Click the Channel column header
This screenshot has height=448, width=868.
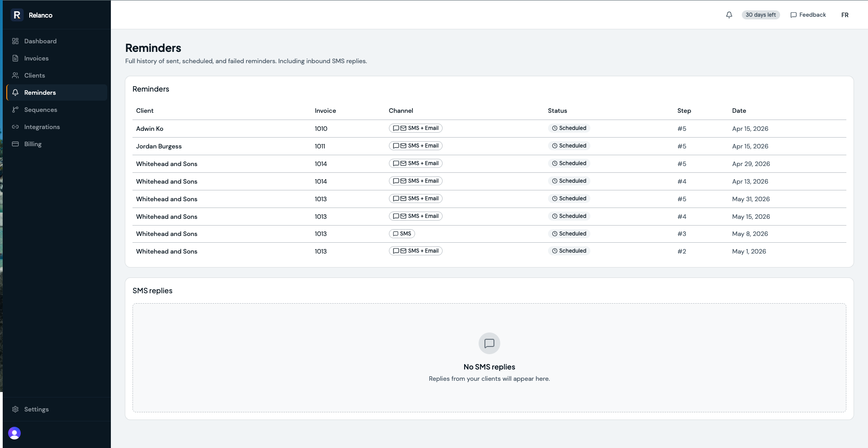tap(401, 111)
